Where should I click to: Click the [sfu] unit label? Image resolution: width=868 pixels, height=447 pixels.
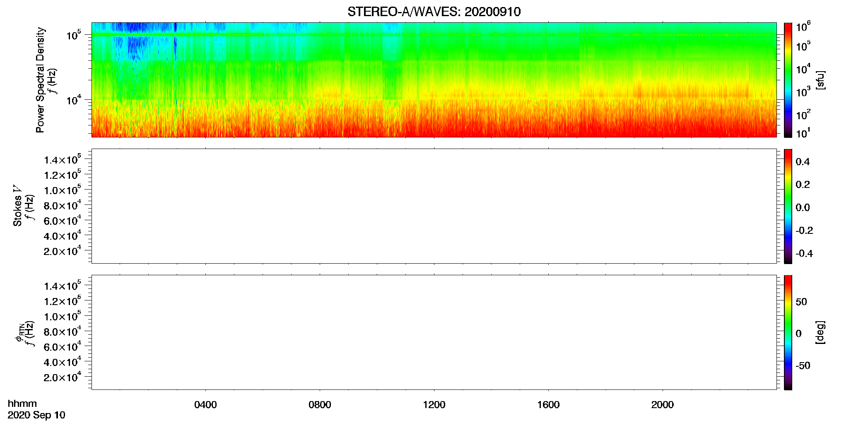click(820, 80)
